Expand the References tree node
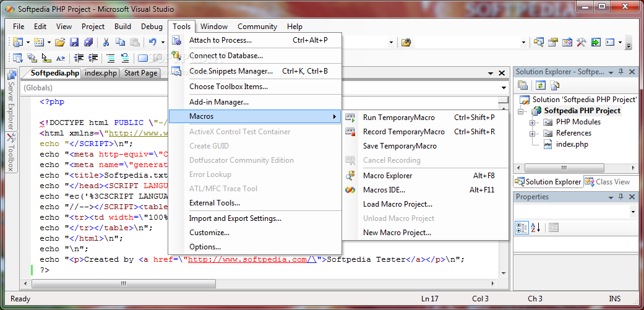This screenshot has height=310, width=644. [532, 134]
